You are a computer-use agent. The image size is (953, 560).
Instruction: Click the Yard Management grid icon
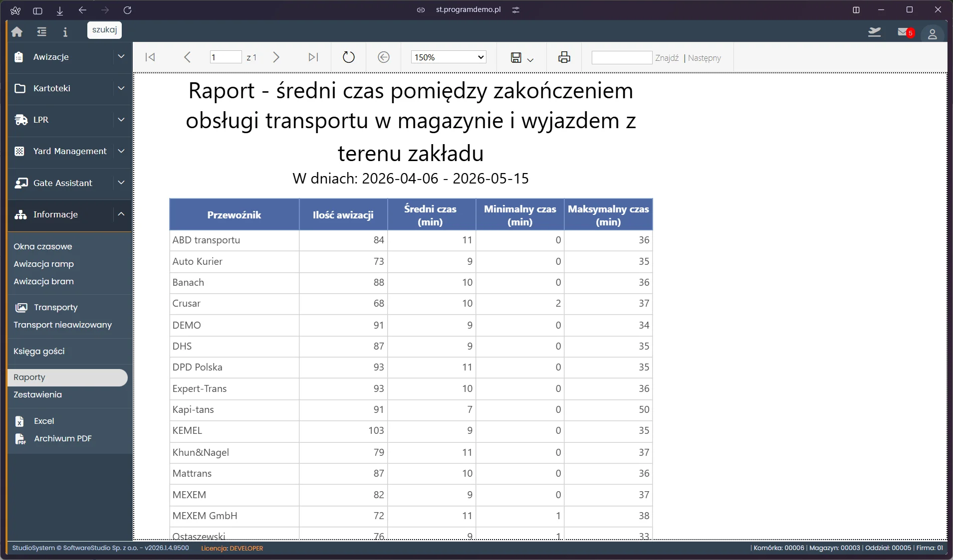click(x=19, y=151)
